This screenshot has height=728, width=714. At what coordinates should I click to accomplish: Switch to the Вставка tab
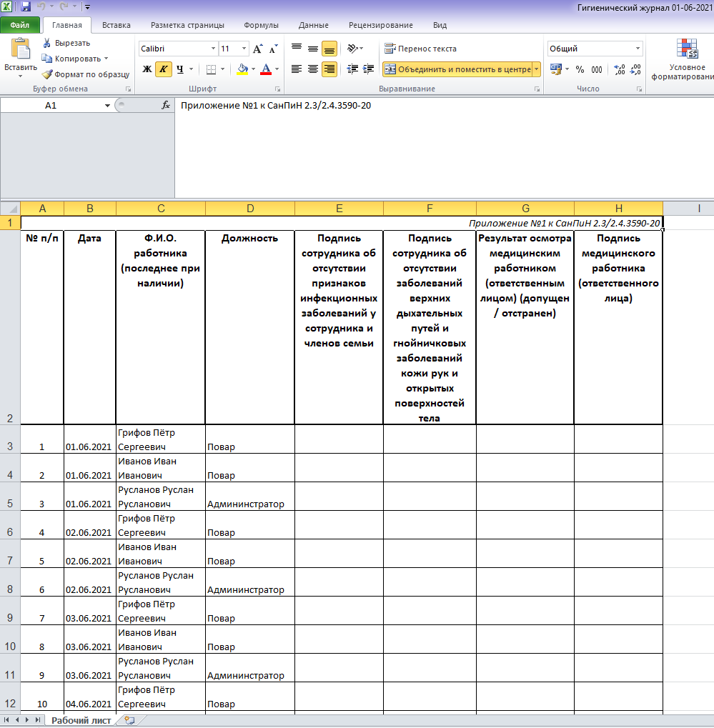coord(116,25)
